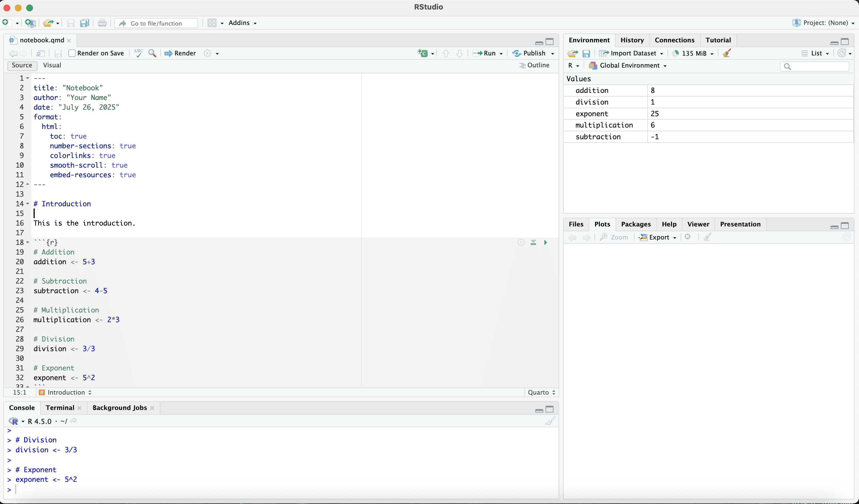The width and height of the screenshot is (859, 504).
Task: Run current chunk with green play arrow
Action: coord(545,242)
